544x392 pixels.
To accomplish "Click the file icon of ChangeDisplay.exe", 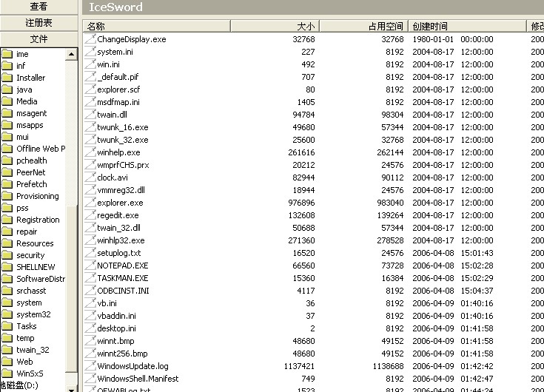I will pyautogui.click(x=90, y=38).
